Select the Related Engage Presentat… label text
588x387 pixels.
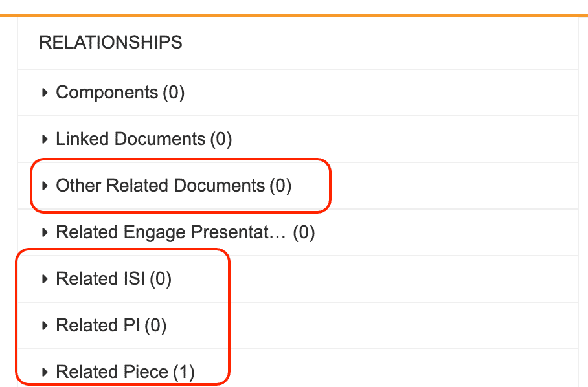pos(170,232)
